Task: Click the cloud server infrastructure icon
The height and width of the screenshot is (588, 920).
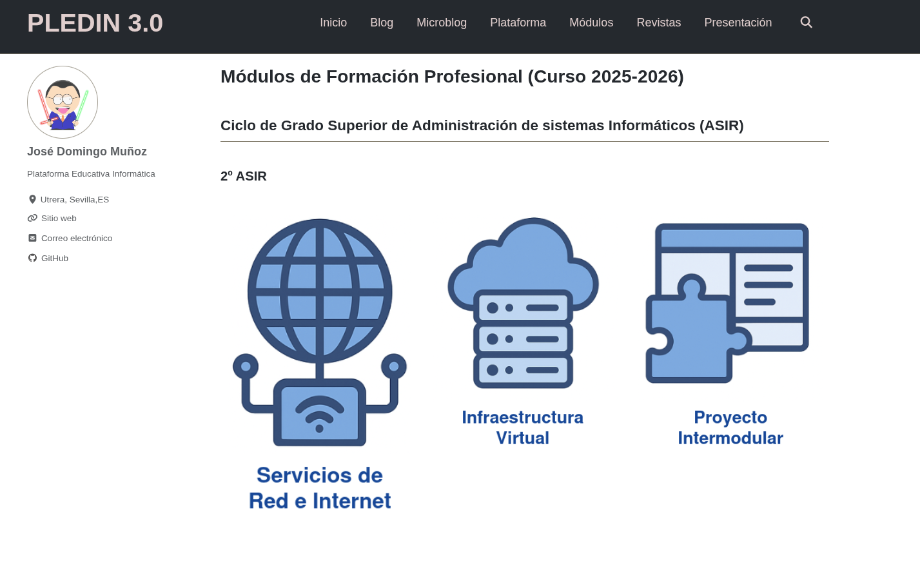Action: [523, 303]
